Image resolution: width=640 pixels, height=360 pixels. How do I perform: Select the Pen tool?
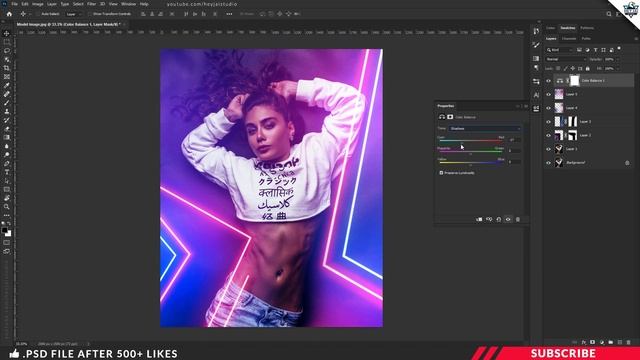7,163
